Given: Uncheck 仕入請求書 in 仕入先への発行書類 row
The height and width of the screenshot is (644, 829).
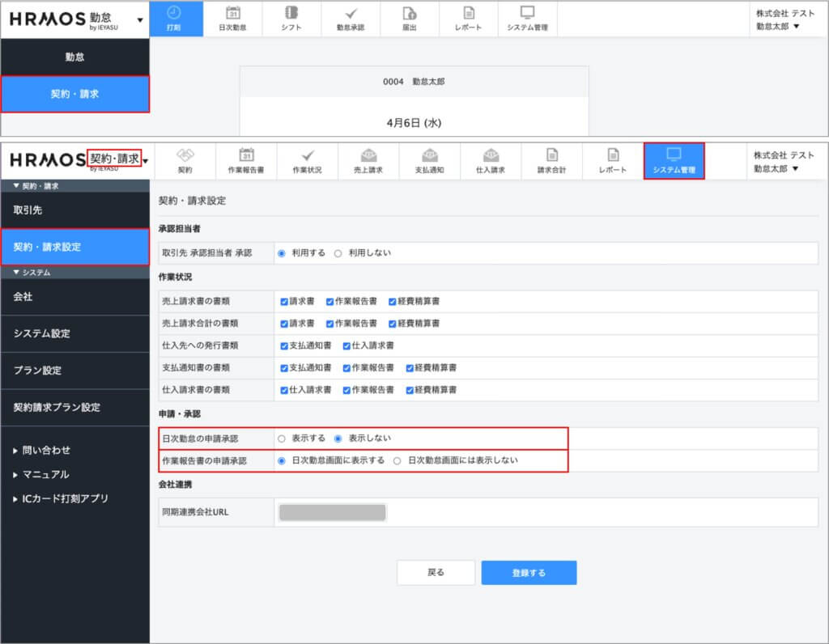Looking at the screenshot, I should pyautogui.click(x=347, y=345).
